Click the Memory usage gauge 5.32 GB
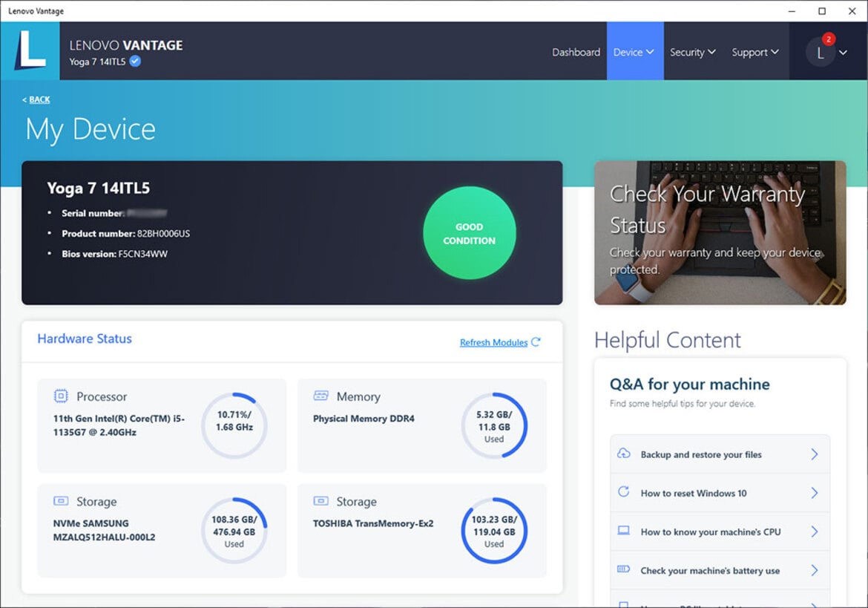This screenshot has width=868, height=608. pyautogui.click(x=494, y=425)
